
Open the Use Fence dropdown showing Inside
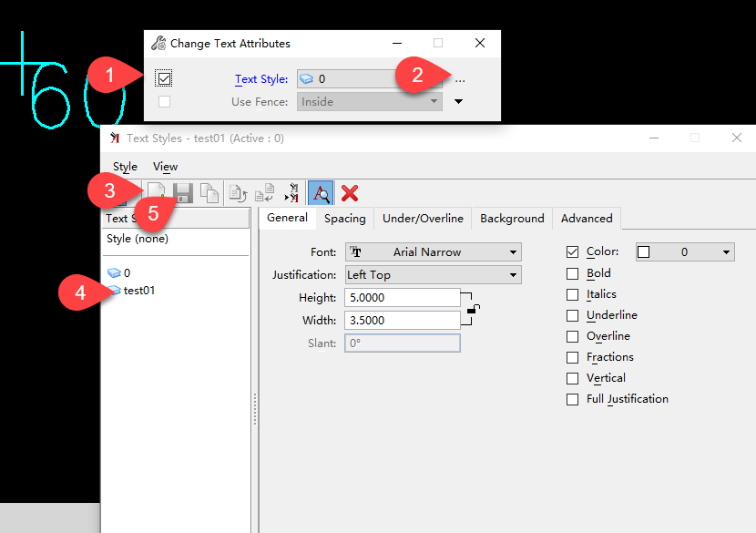pyautogui.click(x=369, y=101)
